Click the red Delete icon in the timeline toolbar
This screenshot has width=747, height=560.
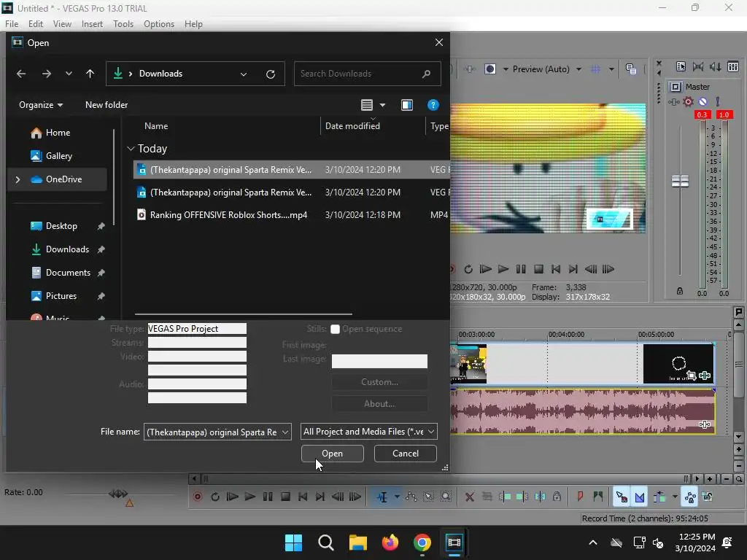pyautogui.click(x=469, y=497)
